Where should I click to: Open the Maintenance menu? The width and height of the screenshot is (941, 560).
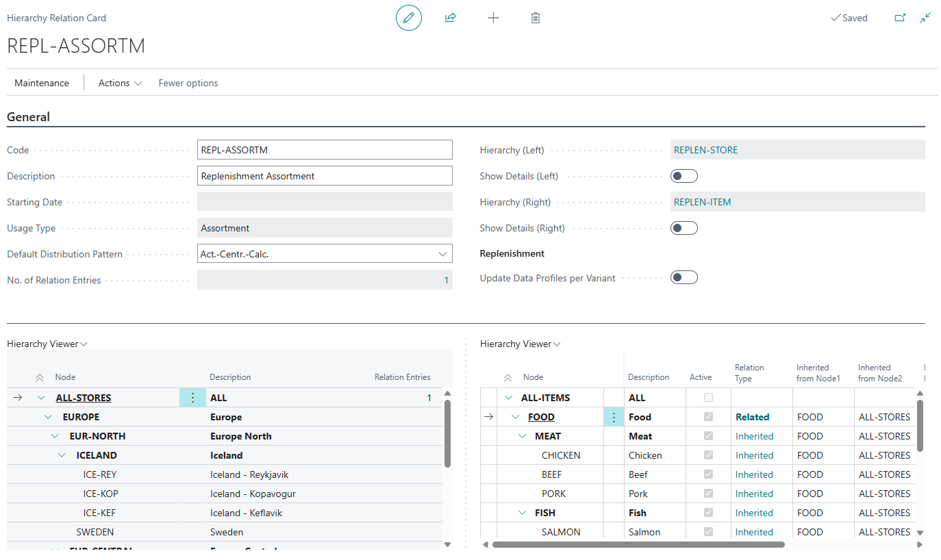[x=42, y=83]
